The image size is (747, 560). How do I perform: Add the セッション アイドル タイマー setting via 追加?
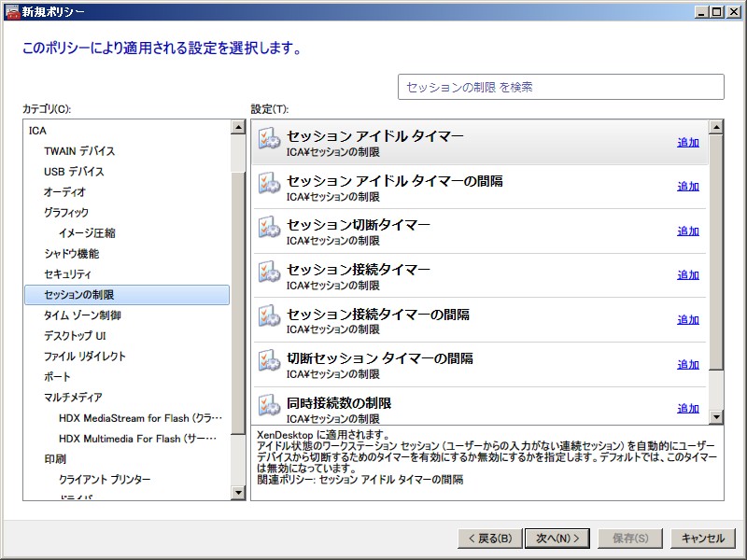click(688, 143)
